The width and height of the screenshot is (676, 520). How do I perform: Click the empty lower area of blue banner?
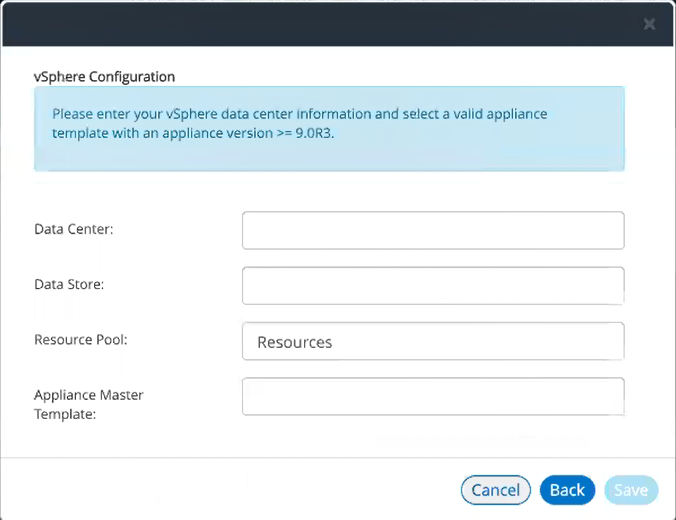(x=329, y=156)
